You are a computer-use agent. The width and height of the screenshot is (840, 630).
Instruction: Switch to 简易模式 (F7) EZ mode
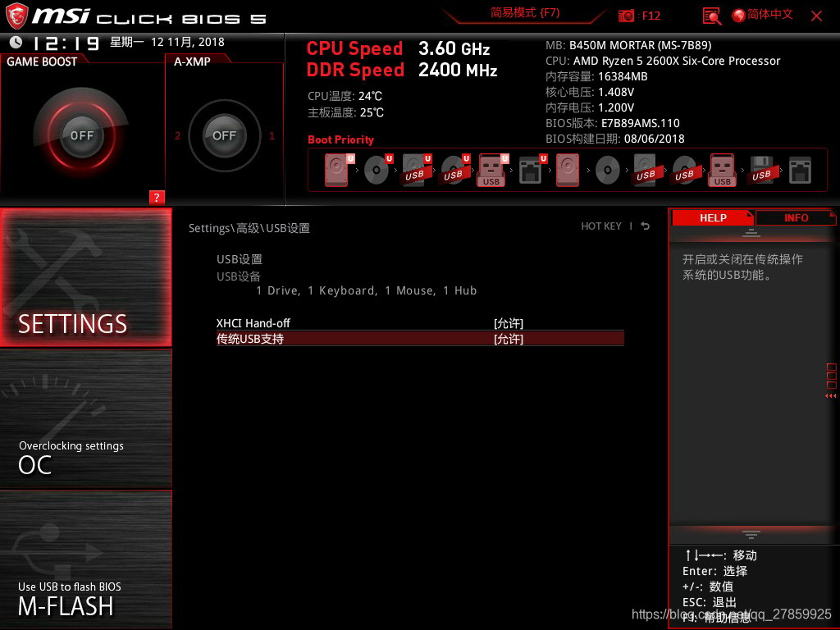click(524, 13)
